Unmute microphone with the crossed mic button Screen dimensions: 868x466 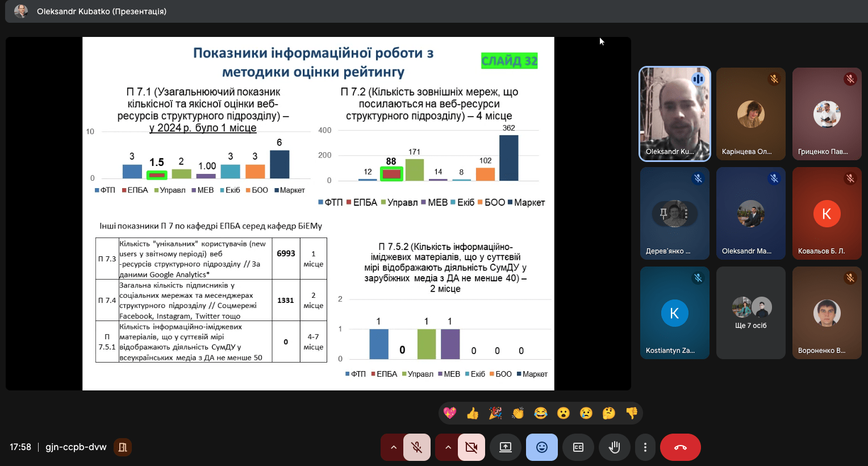click(417, 447)
